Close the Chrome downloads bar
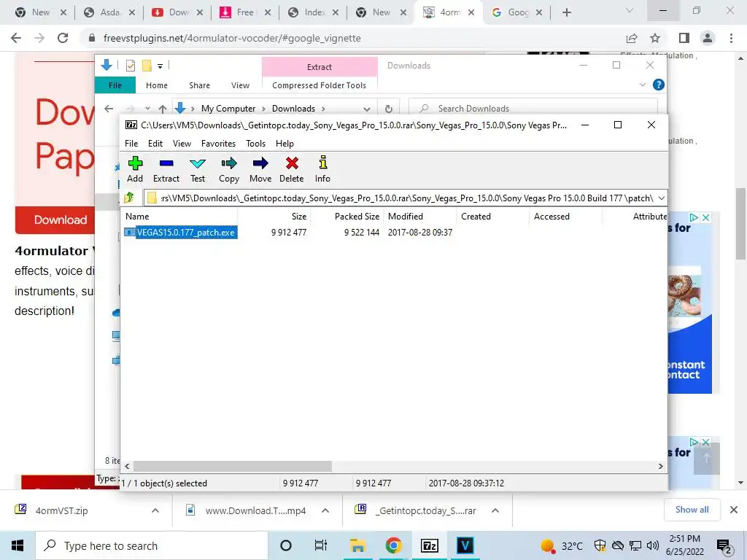 point(734,510)
